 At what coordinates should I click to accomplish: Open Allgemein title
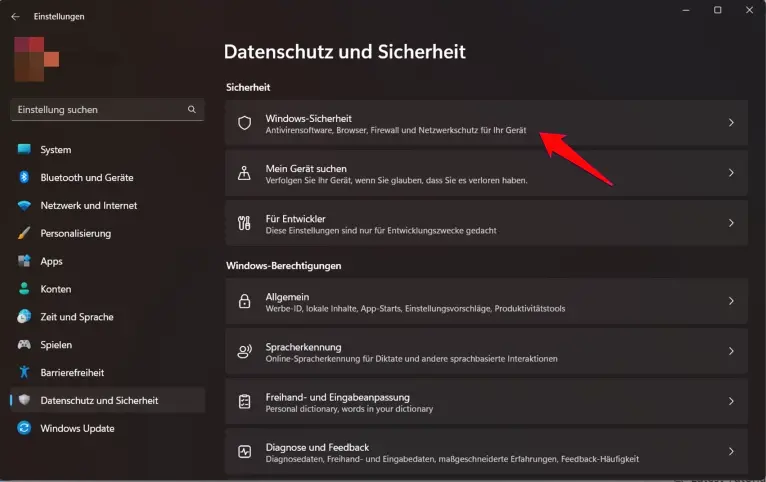(287, 297)
